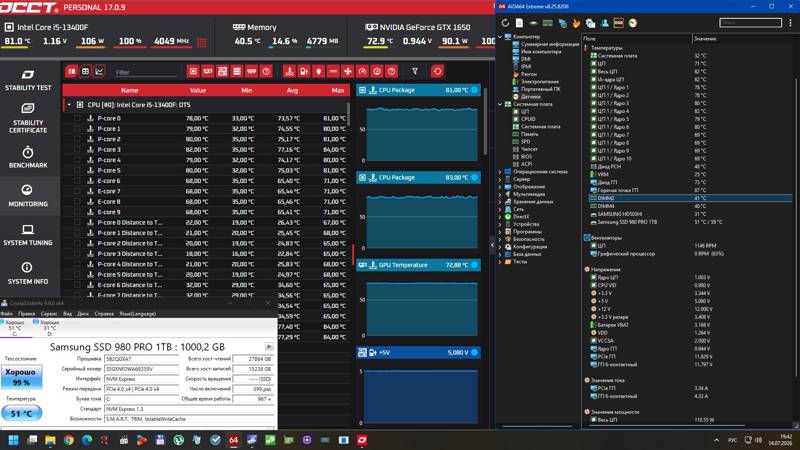The image size is (800, 450).
Task: Click the memory sensor filter icon in OCCT
Action: (x=252, y=71)
